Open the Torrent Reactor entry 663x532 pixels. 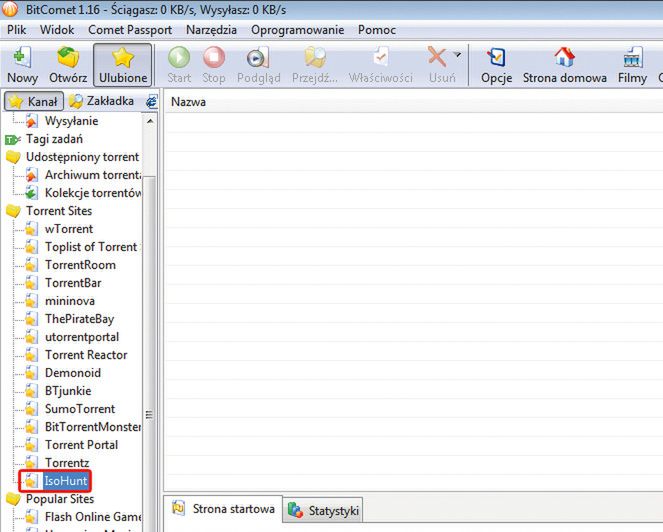pyautogui.click(x=86, y=355)
